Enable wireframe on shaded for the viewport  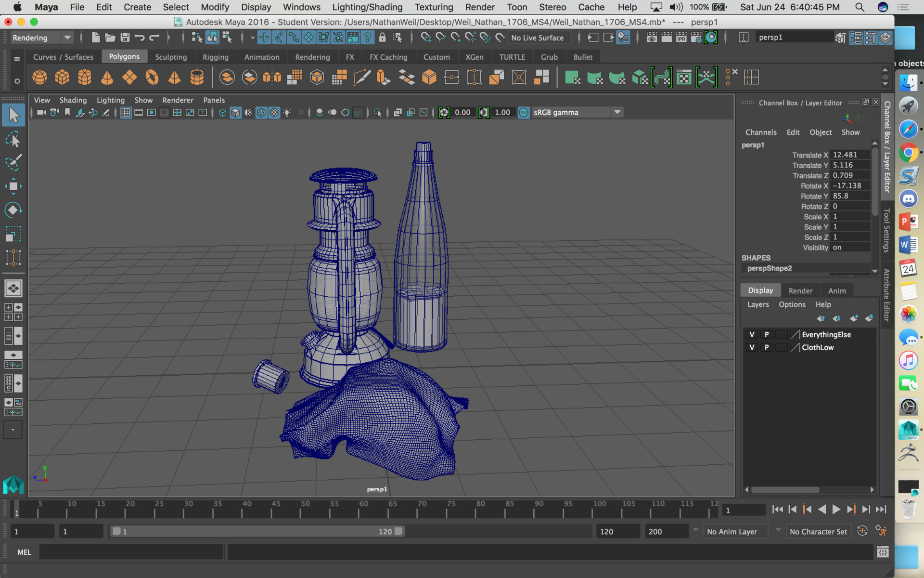coord(261,112)
